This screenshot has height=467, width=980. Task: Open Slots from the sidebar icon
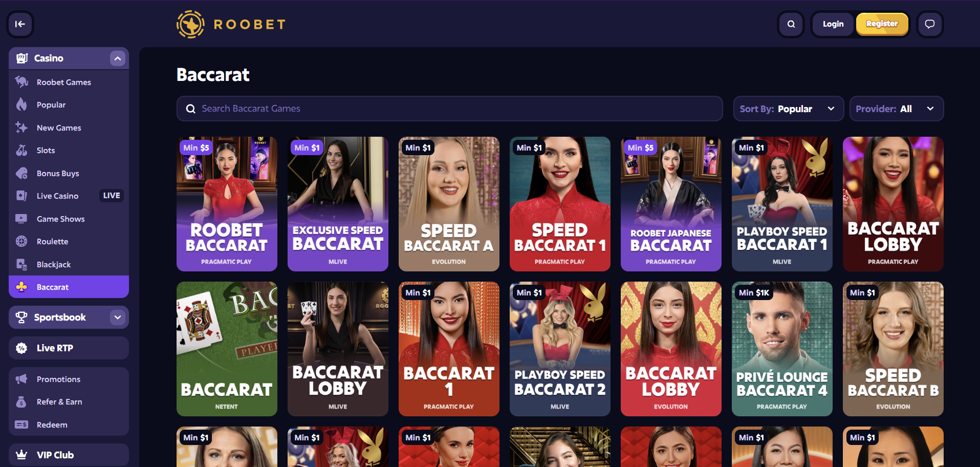[x=21, y=150]
